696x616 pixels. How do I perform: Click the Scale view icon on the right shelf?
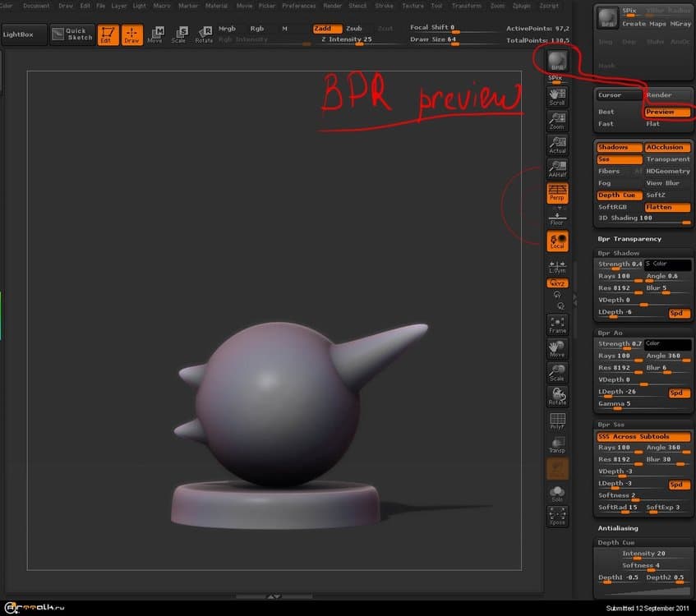click(x=557, y=373)
